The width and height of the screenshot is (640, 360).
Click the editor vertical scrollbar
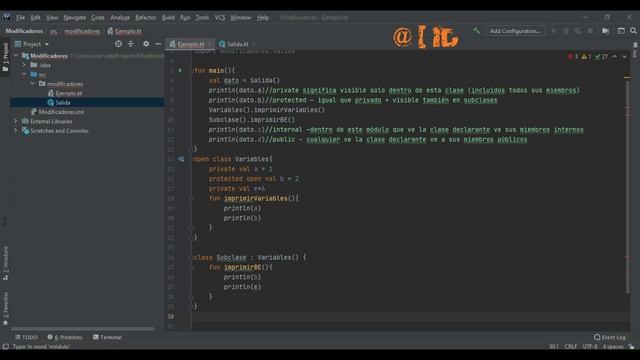[x=627, y=186]
